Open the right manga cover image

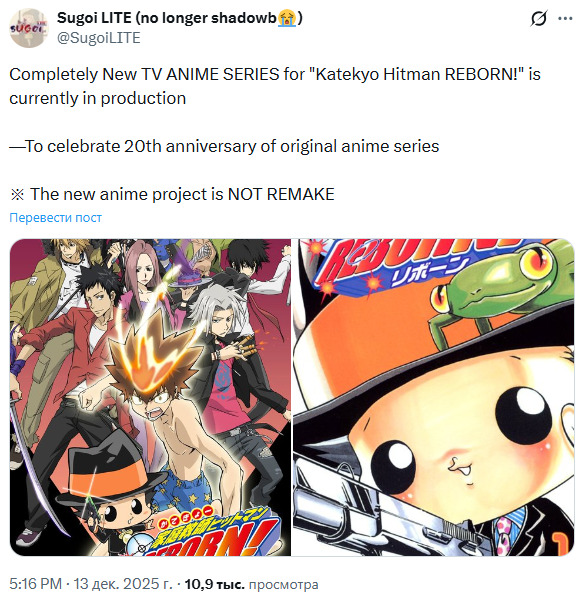coord(433,397)
